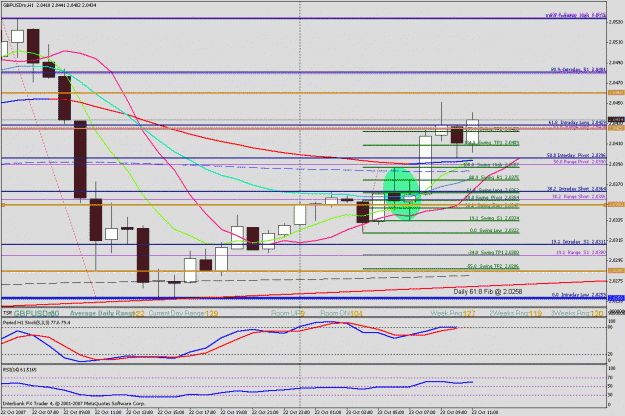Click the '23 Oct 11:00' time axis label
This screenshot has height=416, width=625.
tap(485, 412)
